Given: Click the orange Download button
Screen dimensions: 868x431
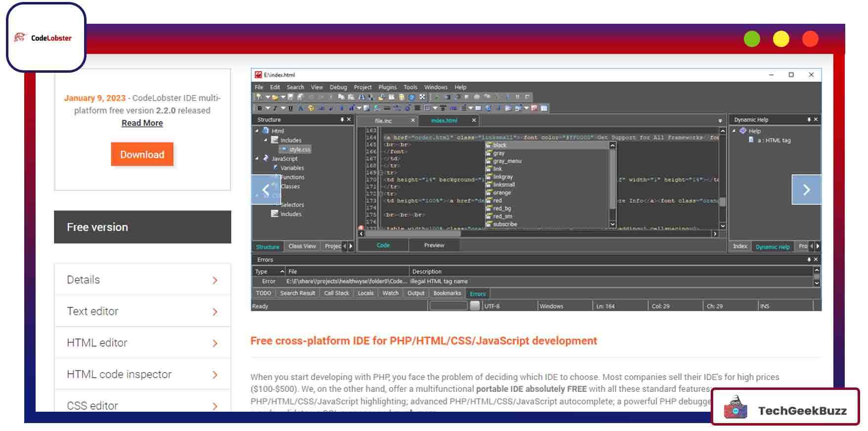Looking at the screenshot, I should [x=142, y=154].
